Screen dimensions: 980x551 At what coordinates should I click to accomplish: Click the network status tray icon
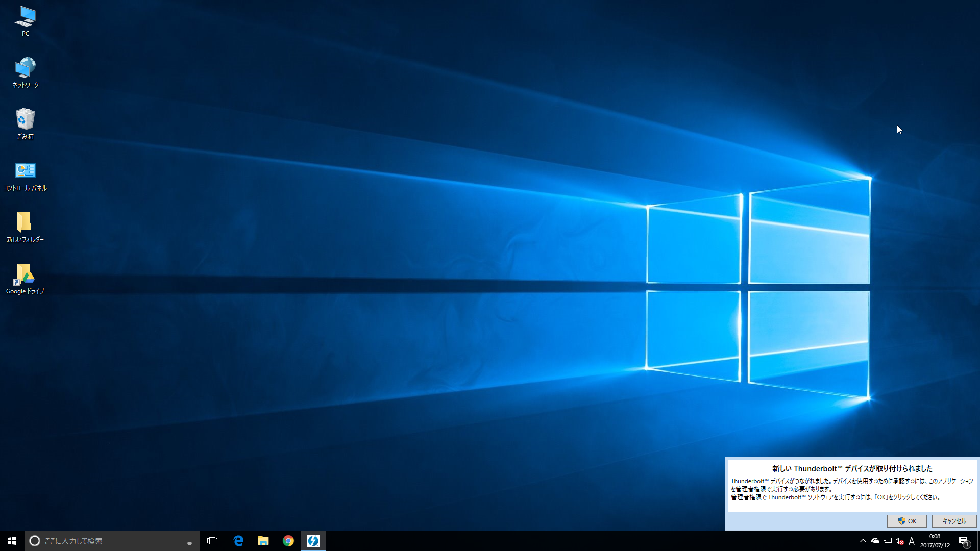pos(888,541)
